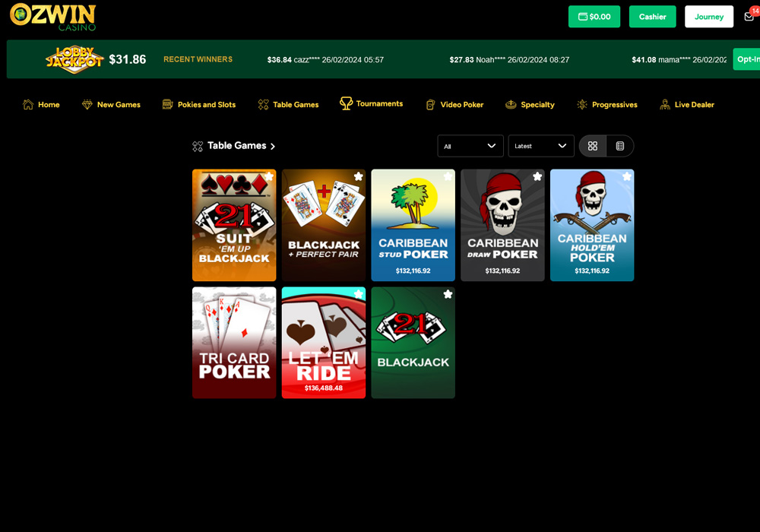This screenshot has width=760, height=532.
Task: Favorite the green Blackjack game with star
Action: (448, 294)
